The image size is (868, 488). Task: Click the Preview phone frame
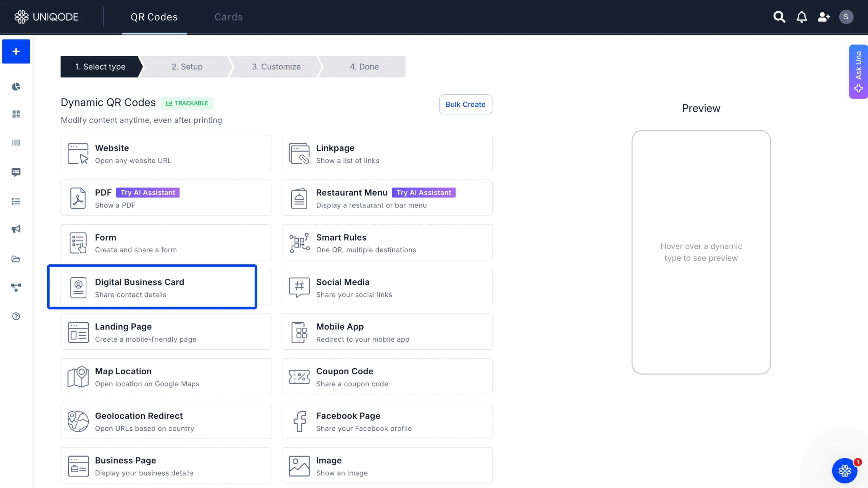click(701, 252)
